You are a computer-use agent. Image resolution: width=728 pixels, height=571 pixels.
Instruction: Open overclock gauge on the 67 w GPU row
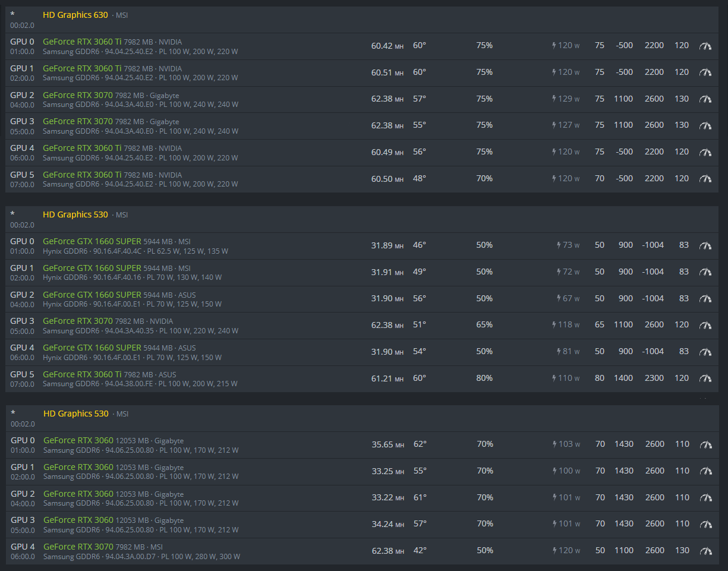[x=705, y=299]
